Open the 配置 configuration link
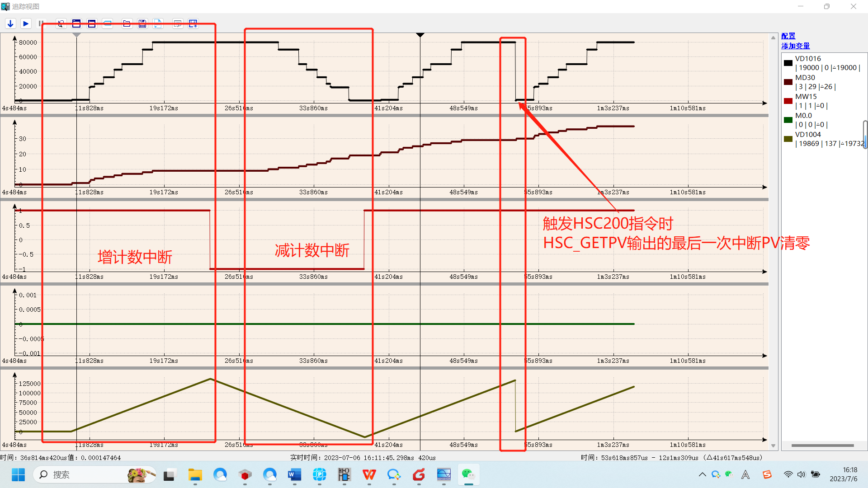Screen dimensions: 868x488 (x=788, y=36)
